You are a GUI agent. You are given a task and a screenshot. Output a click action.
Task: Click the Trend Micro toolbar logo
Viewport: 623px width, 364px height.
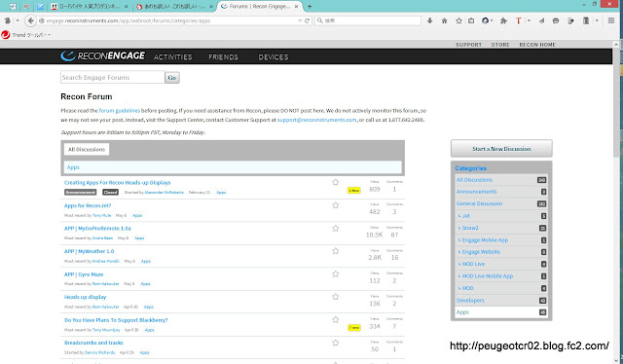click(6, 35)
